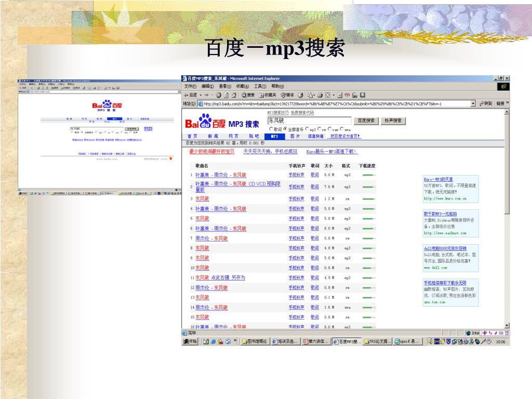Click the IE Stop loading icon
The height and width of the screenshot is (399, 532).
coord(219,95)
